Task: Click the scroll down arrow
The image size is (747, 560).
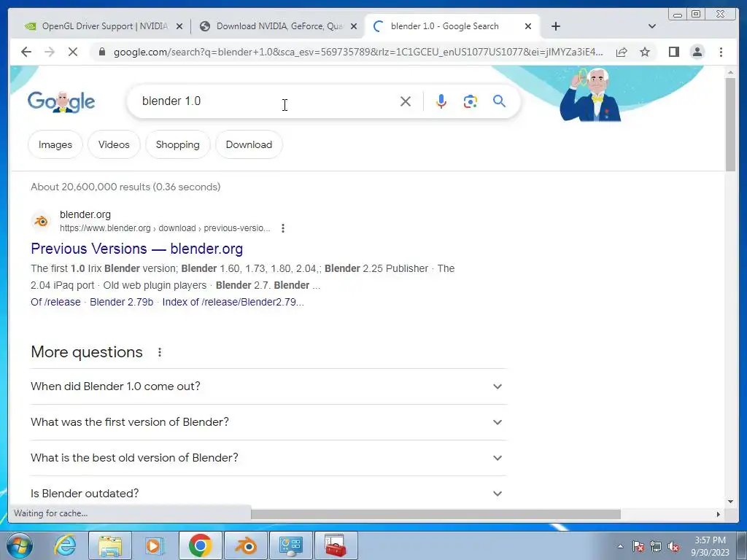Action: tap(730, 502)
